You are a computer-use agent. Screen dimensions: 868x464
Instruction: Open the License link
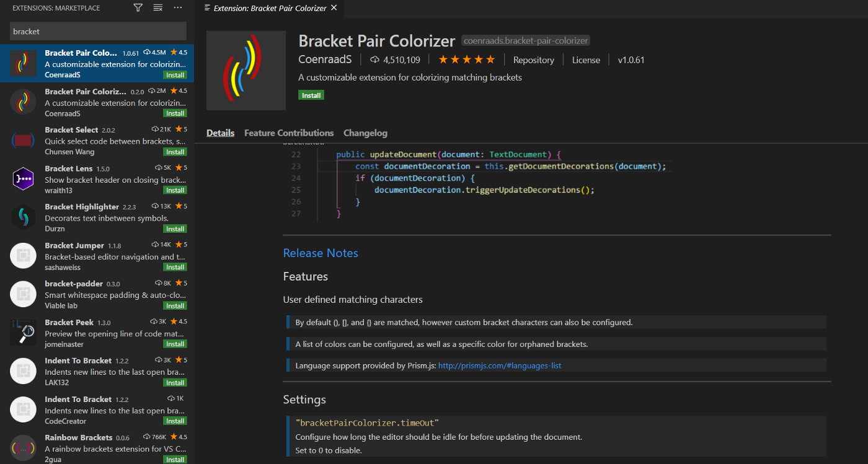pos(586,60)
